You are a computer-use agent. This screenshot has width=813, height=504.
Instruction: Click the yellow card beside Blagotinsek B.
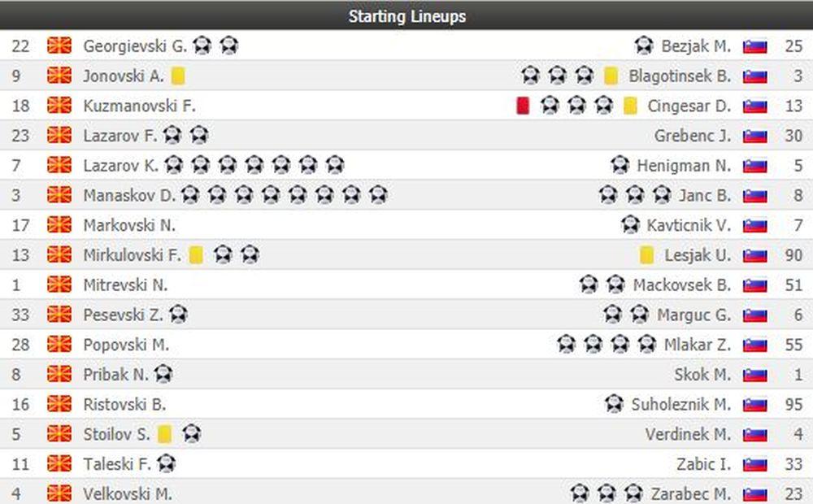pos(611,76)
